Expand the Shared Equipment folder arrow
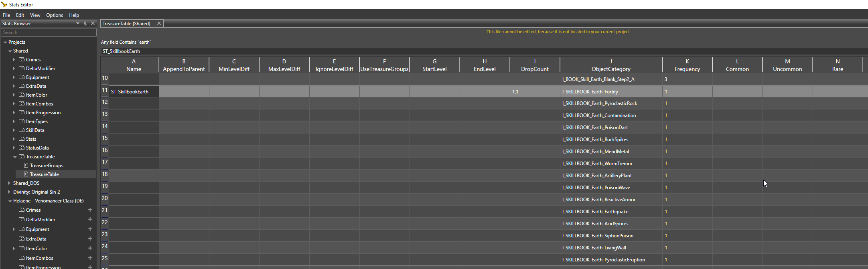868x269 pixels. [x=14, y=77]
